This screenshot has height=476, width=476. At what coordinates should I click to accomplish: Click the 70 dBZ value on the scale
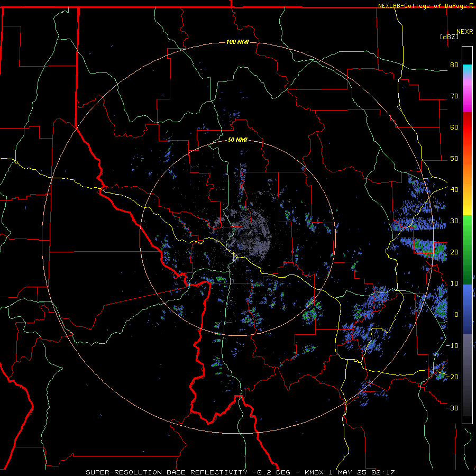click(454, 96)
